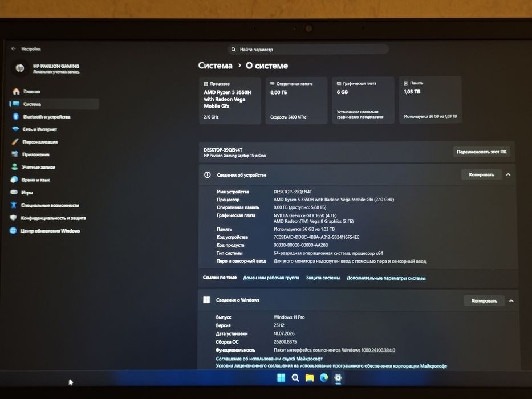This screenshot has width=532, height=399.
Task: Click the Код устройства value 7C09EA1D
Action: pos(316,237)
